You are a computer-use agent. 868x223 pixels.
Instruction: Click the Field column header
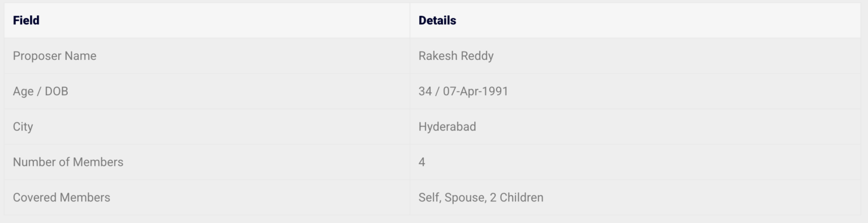(x=26, y=20)
